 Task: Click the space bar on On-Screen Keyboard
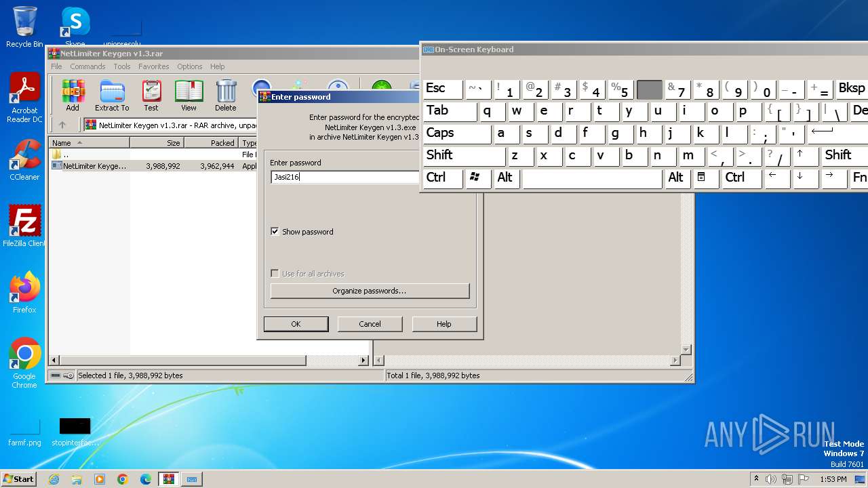[x=592, y=178]
